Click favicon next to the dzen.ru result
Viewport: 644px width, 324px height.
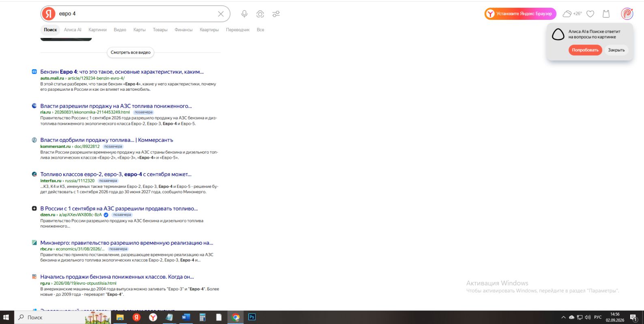(x=34, y=208)
